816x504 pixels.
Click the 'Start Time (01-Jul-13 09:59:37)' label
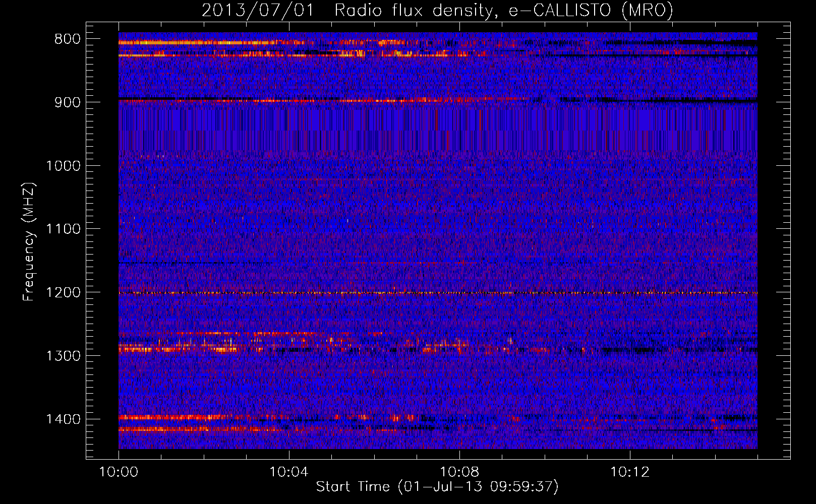click(x=437, y=487)
